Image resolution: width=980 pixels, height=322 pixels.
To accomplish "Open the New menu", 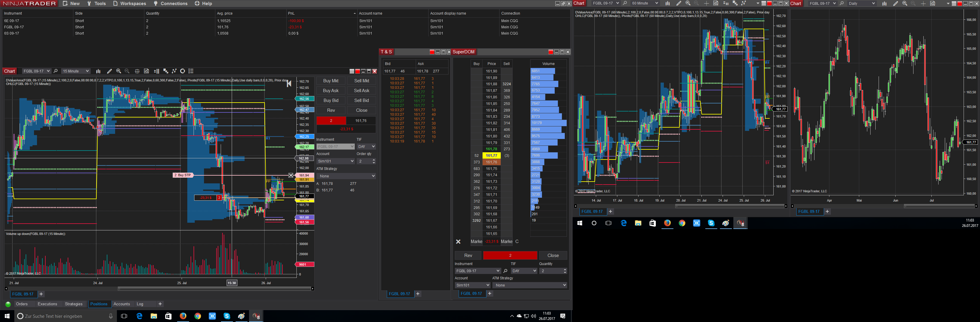I will (x=71, y=3).
